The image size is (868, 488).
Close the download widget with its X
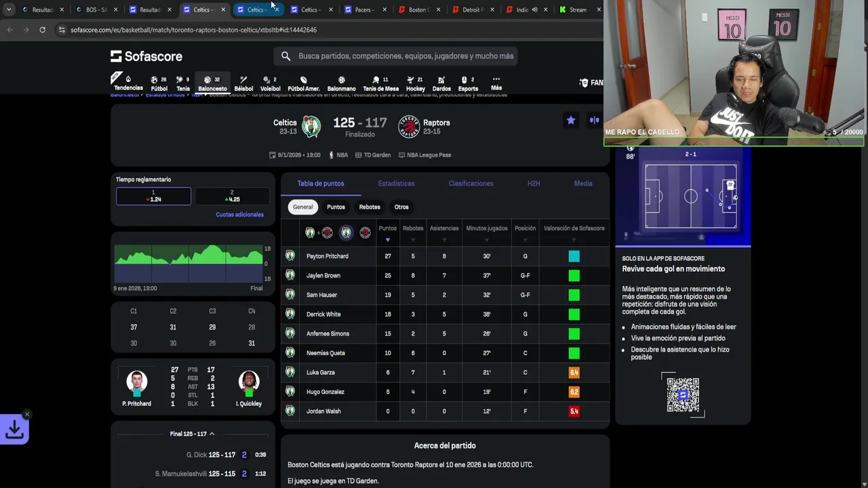click(x=27, y=414)
